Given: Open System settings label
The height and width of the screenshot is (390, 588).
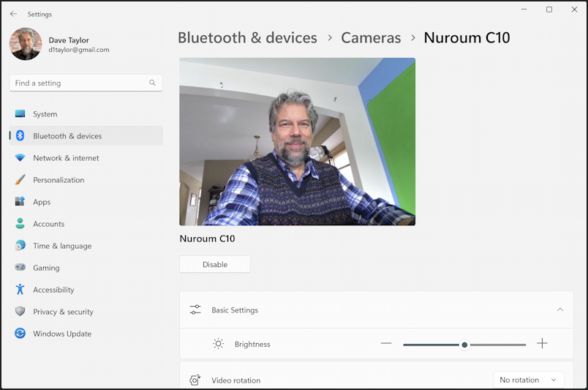Looking at the screenshot, I should point(45,113).
